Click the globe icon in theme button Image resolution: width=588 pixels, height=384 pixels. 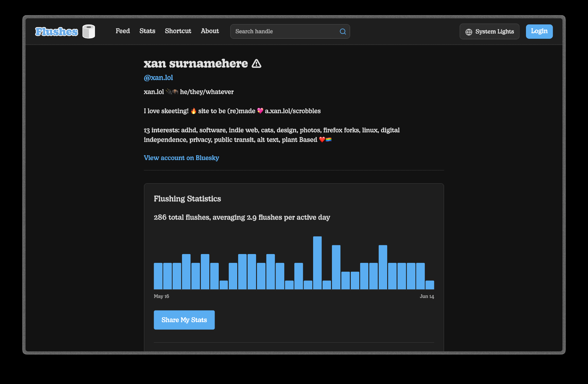(469, 32)
